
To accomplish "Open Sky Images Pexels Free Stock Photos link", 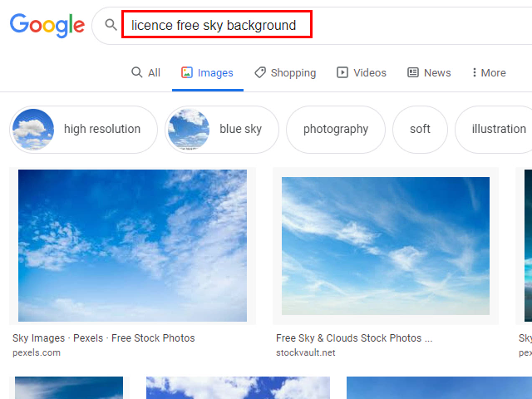I will click(x=104, y=338).
